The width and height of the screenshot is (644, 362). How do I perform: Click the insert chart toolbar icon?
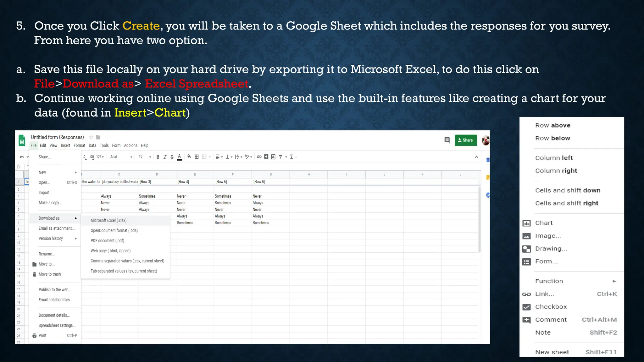(x=273, y=157)
